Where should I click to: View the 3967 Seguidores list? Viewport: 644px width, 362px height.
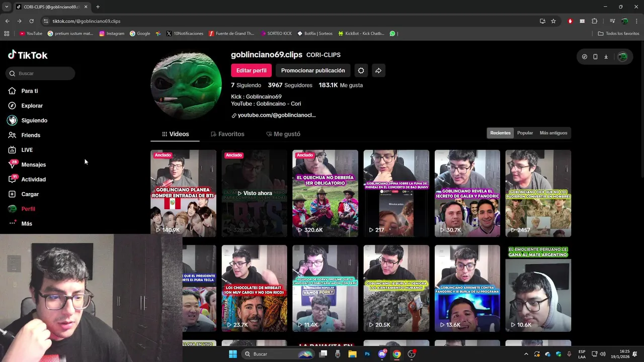pyautogui.click(x=290, y=85)
